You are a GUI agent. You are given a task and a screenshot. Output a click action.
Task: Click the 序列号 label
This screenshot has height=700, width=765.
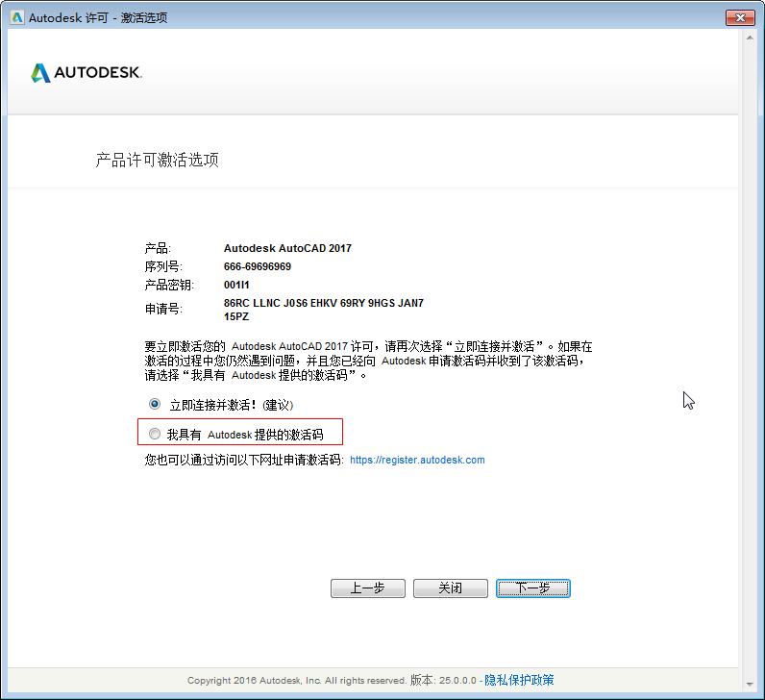pos(163,266)
